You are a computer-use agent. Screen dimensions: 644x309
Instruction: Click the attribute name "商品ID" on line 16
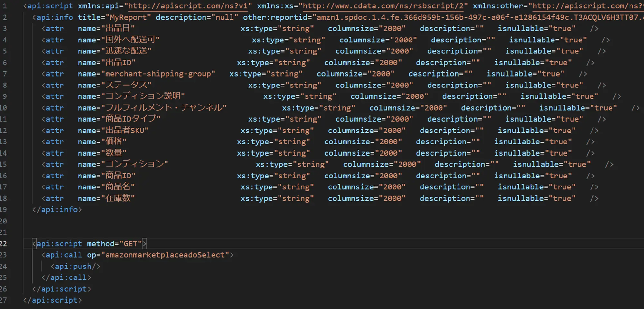coord(118,176)
